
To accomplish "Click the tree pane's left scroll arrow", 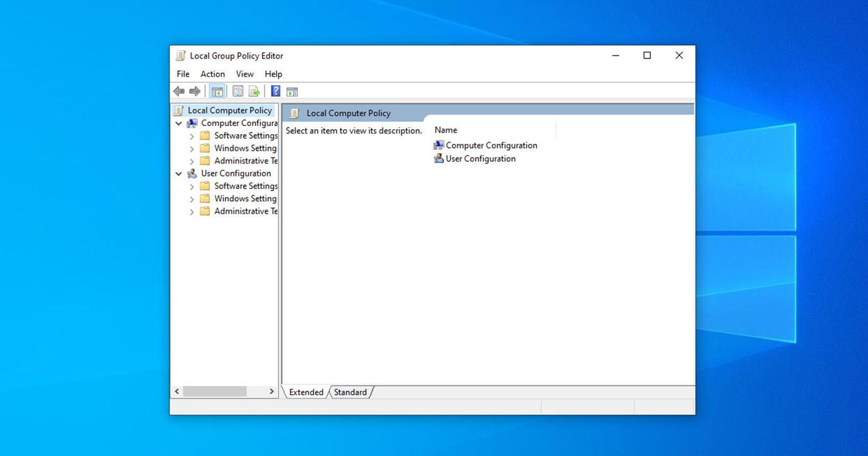I will tap(177, 391).
